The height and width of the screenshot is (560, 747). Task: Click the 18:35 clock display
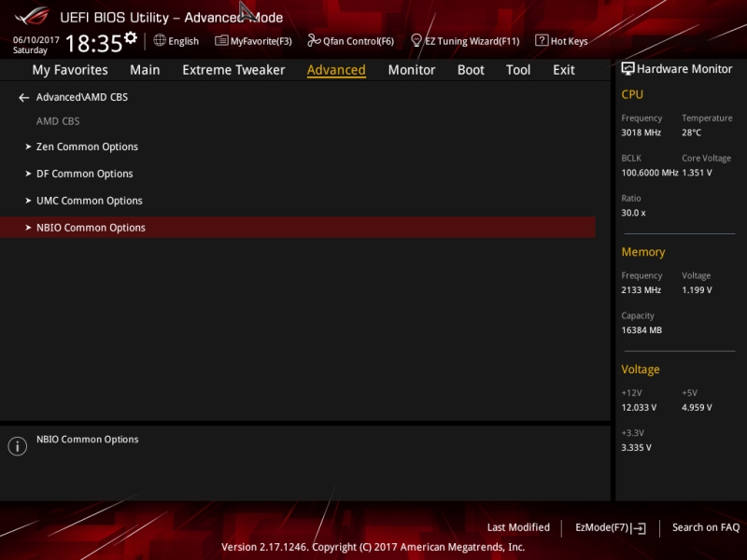tap(94, 43)
